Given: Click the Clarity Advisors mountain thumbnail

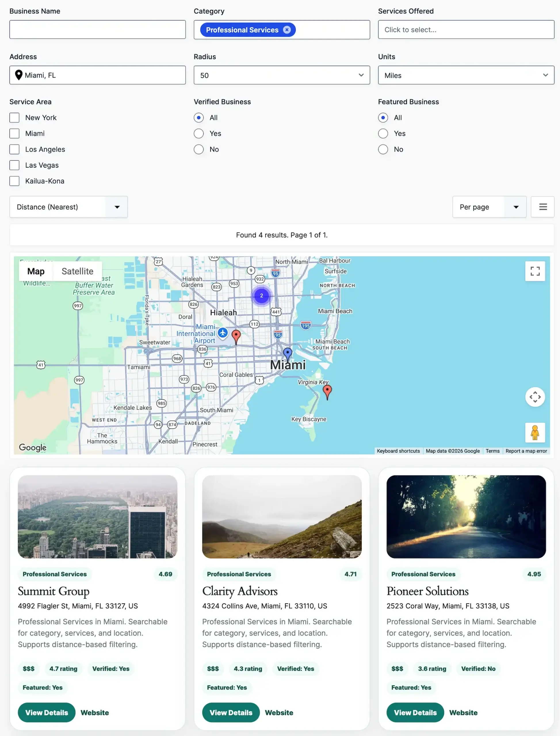Looking at the screenshot, I should coord(282,516).
